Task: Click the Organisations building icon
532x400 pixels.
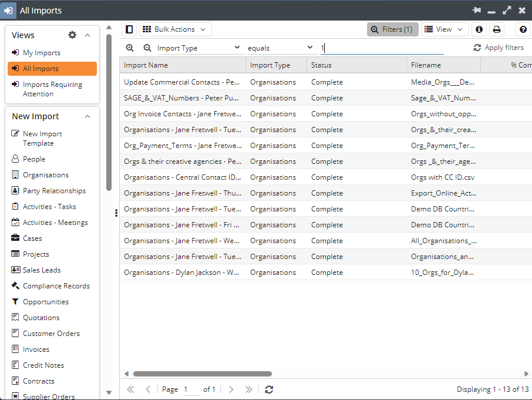Action: (x=15, y=174)
